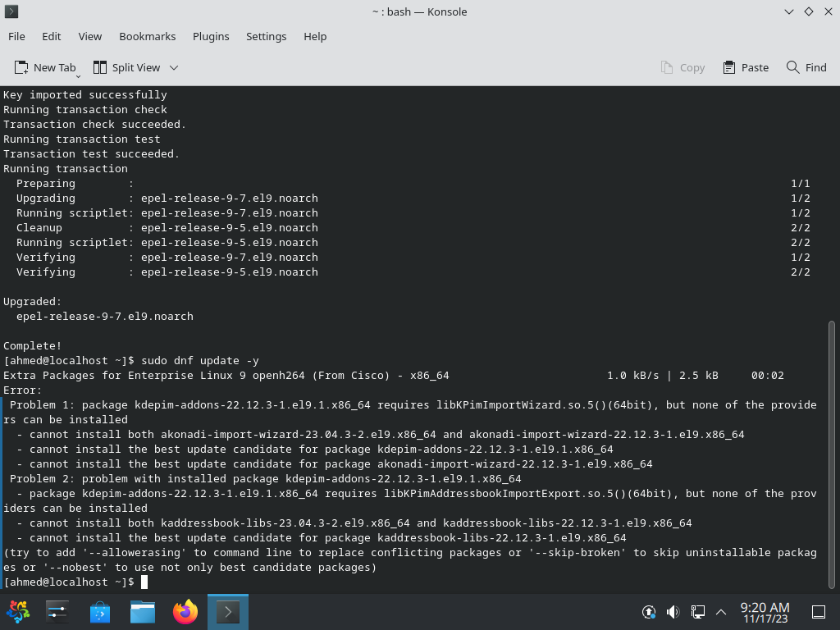This screenshot has width=840, height=630.
Task: Click the 'Running transaction test' line
Action: coord(82,139)
